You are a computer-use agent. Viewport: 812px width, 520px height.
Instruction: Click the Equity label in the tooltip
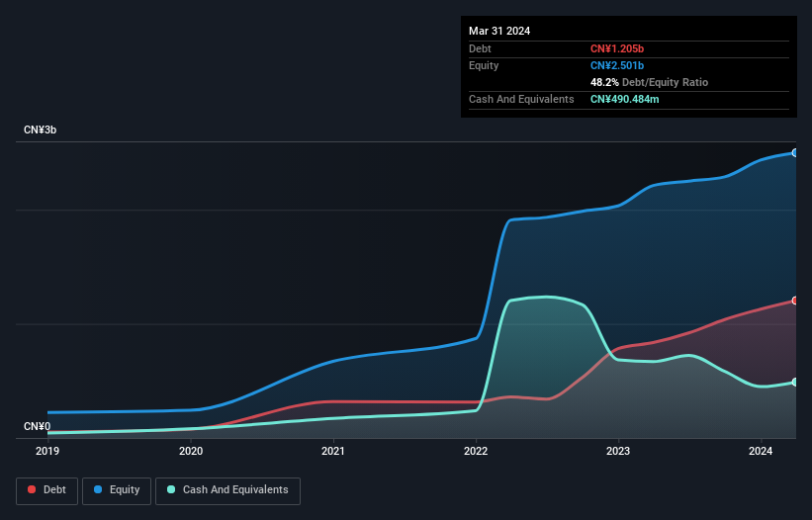[484, 65]
